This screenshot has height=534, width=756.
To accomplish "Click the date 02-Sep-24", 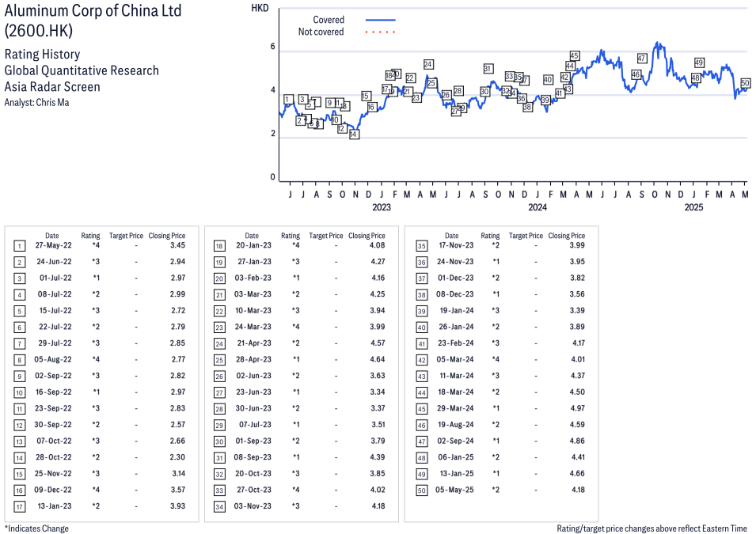I will 456,441.
